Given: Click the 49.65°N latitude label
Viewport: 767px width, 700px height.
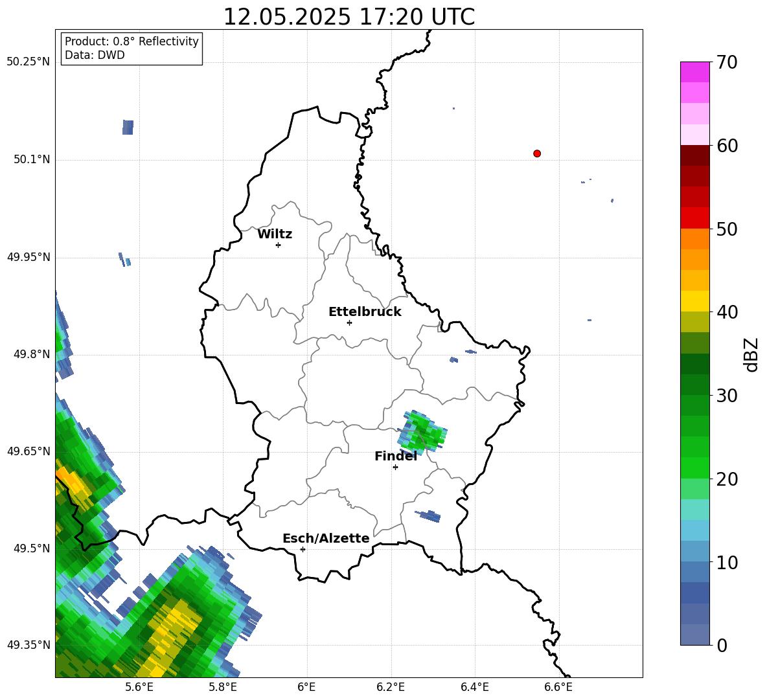Looking at the screenshot, I should (29, 451).
